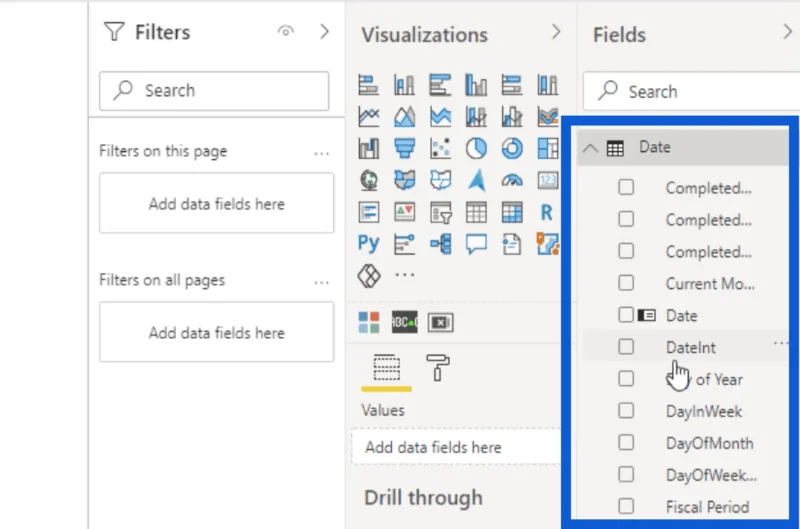Screen dimensions: 800x529
Task: Select the ABC custom visual
Action: click(x=404, y=322)
